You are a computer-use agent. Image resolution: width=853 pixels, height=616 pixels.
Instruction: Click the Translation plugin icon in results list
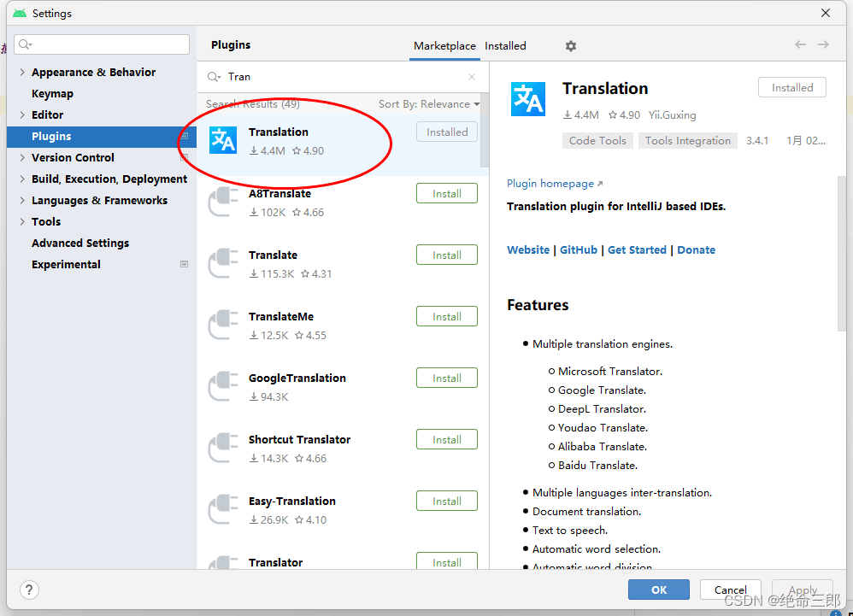click(x=223, y=140)
